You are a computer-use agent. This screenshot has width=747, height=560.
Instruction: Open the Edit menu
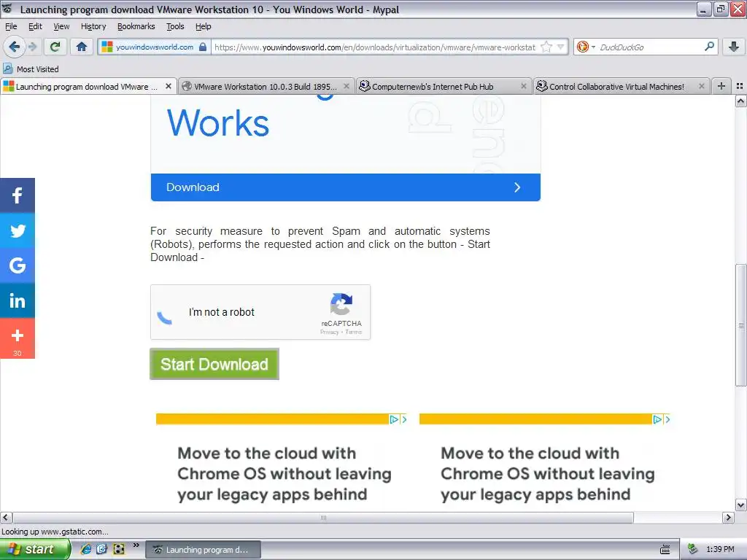point(35,26)
